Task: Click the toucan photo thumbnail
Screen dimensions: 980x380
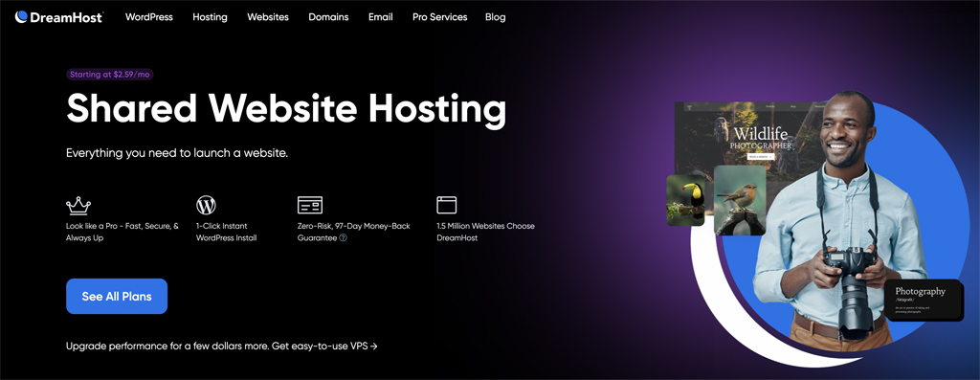Action: click(685, 200)
